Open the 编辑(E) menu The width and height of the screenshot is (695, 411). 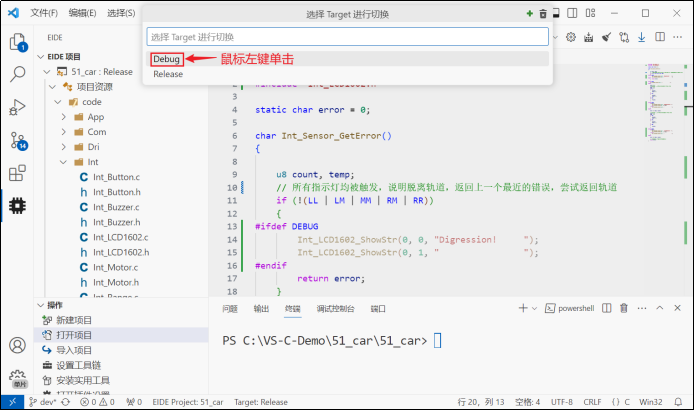point(82,13)
